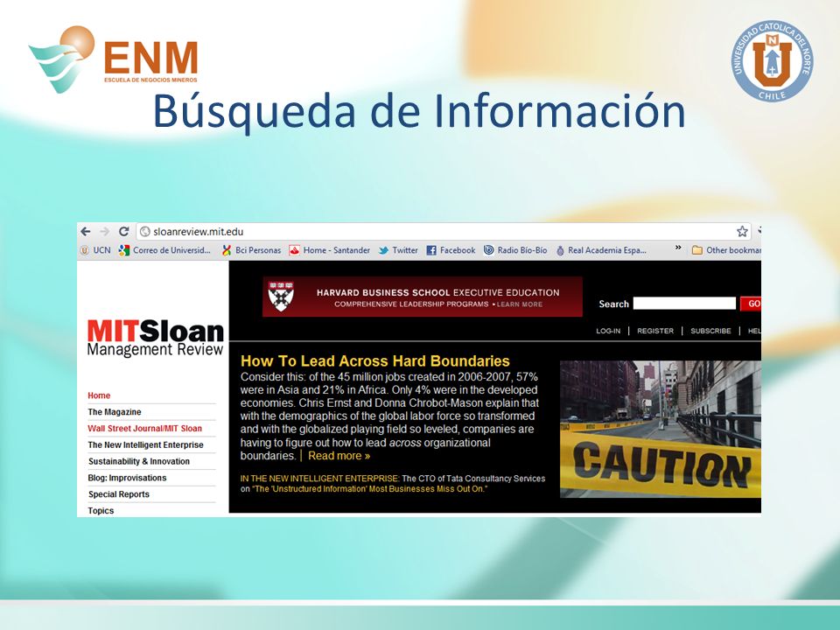
Task: Click the Read more » link
Action: (x=339, y=456)
